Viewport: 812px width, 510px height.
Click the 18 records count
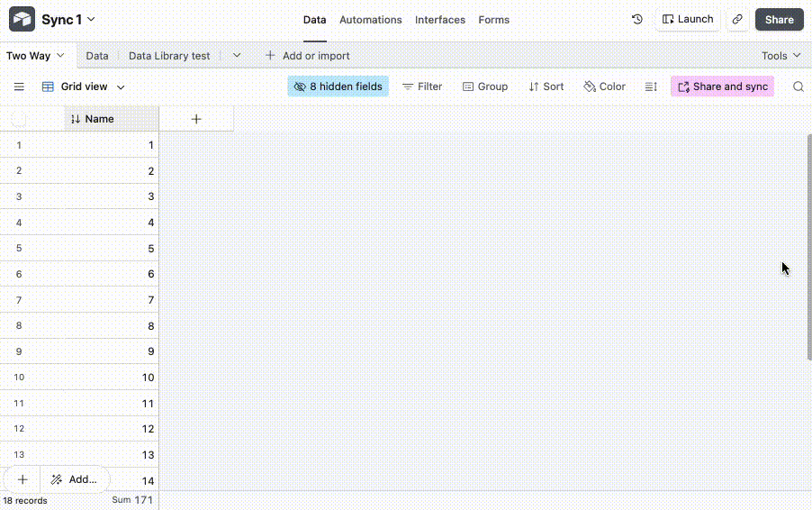[x=25, y=501]
